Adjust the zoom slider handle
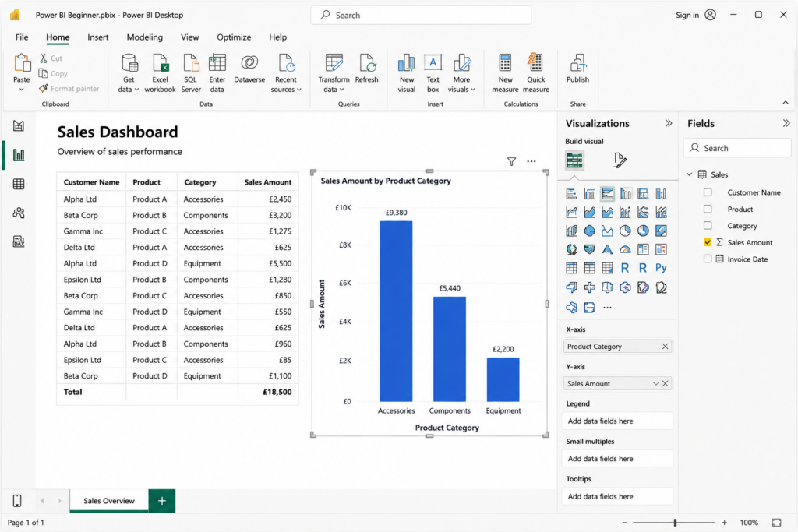 pos(676,523)
